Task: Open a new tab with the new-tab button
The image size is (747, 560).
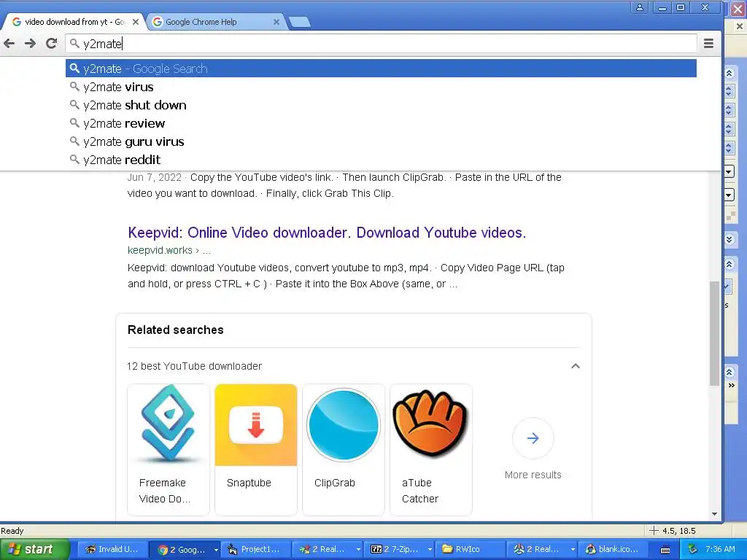Action: tap(300, 22)
